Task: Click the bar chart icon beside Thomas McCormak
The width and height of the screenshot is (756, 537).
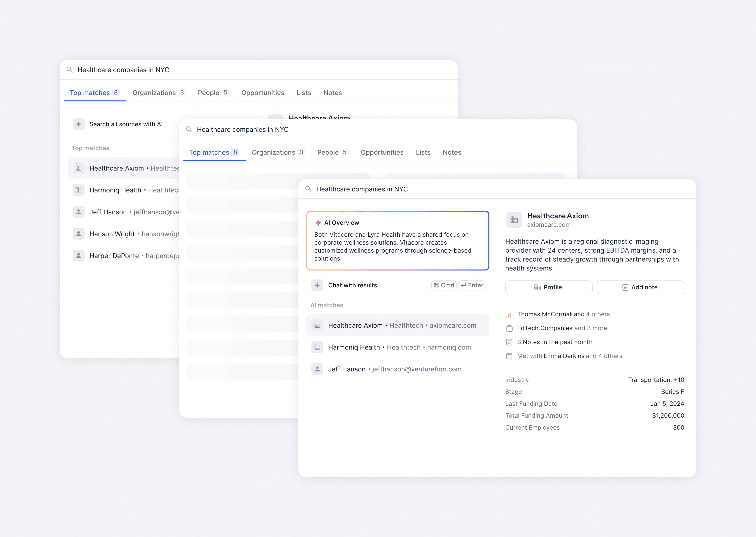Action: [509, 314]
